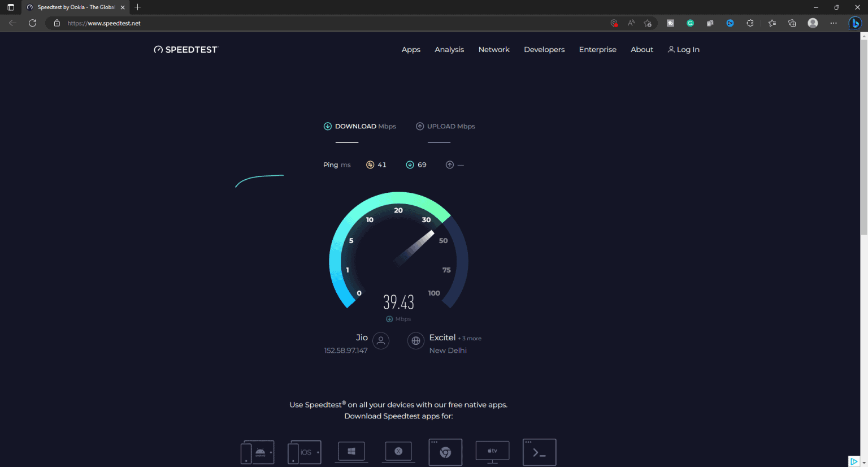The height and width of the screenshot is (467, 868).
Task: Click the Excitel server globe icon
Action: pyautogui.click(x=415, y=340)
